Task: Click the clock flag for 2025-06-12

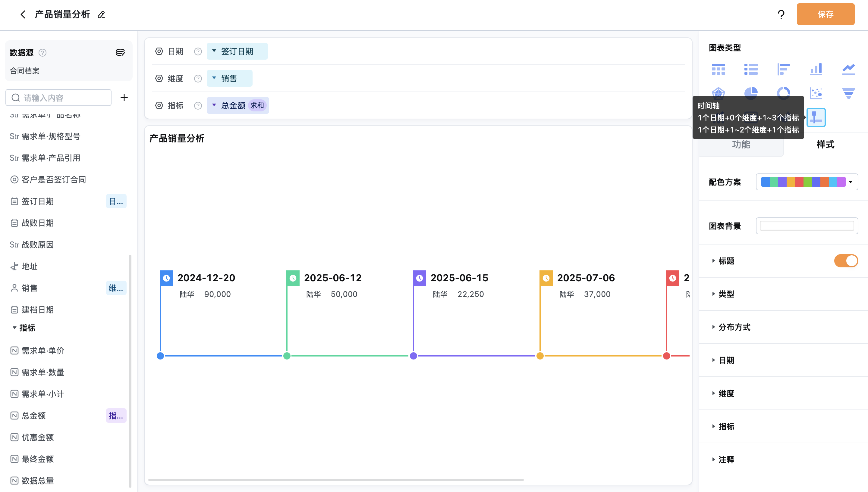Action: 293,278
